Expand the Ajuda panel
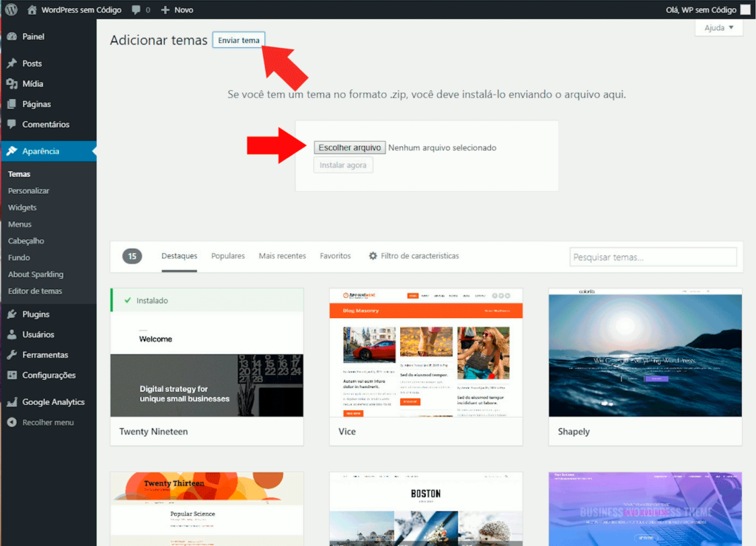Viewport: 756px width, 546px height. click(718, 27)
